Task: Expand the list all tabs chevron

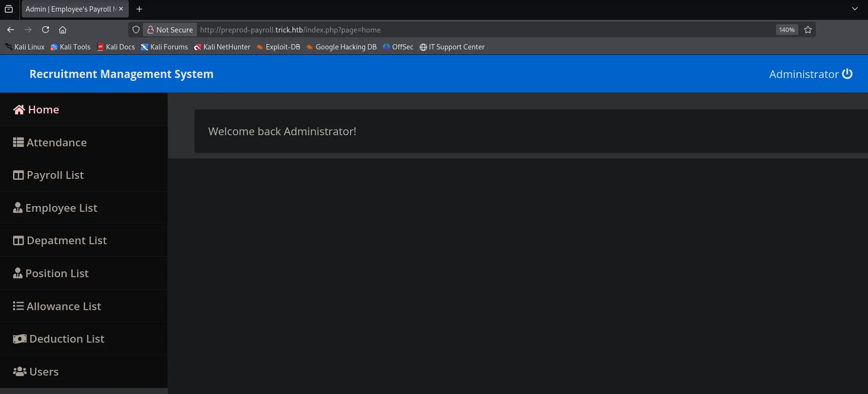Action: click(x=855, y=9)
